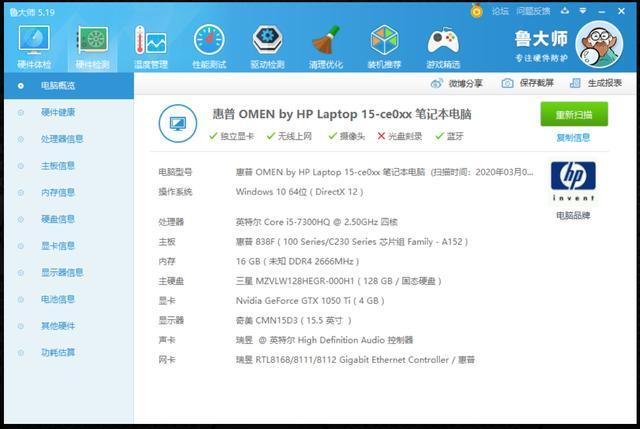Screen dimensions: 640x429
Task: Click 蓝牙 check status
Action: pyautogui.click(x=449, y=136)
